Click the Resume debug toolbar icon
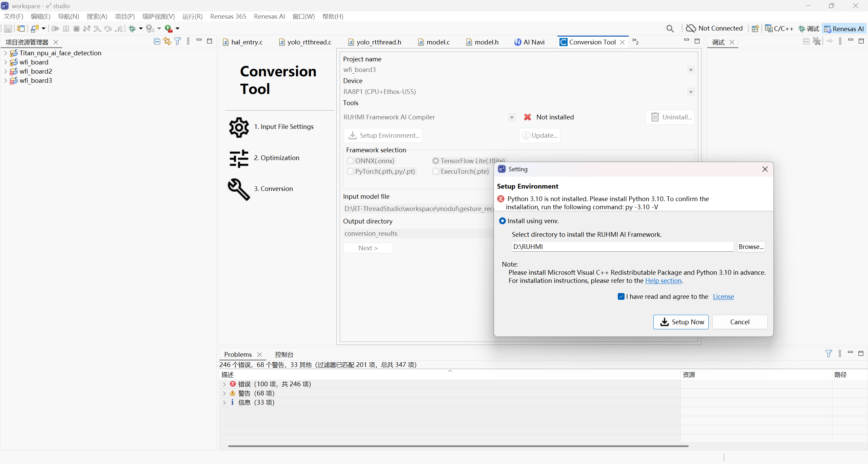This screenshot has width=868, height=464. click(x=56, y=29)
